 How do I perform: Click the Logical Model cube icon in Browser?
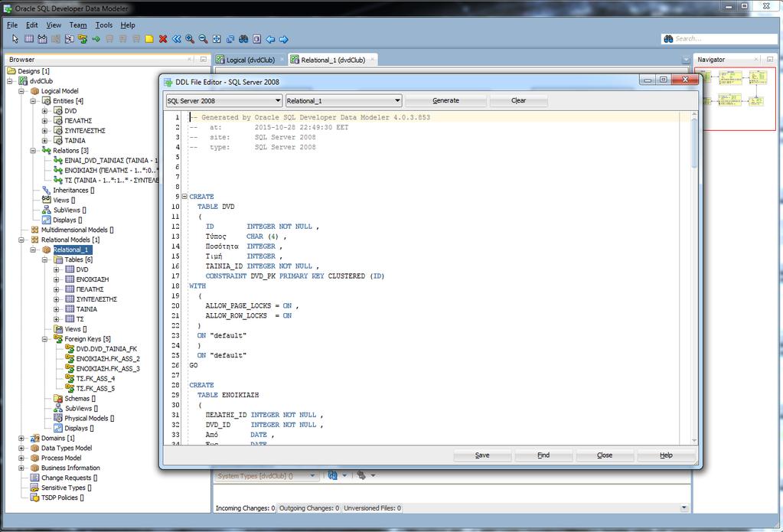[34, 91]
